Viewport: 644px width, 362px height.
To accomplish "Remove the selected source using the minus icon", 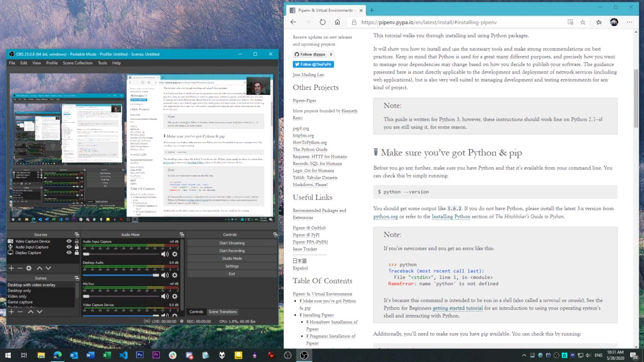I will 19,267.
